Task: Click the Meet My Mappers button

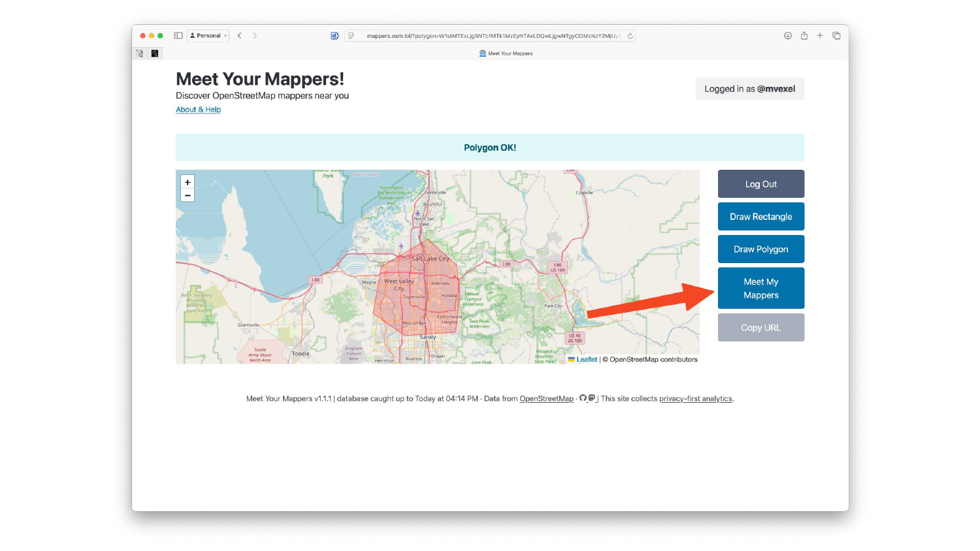Action: pyautogui.click(x=761, y=289)
